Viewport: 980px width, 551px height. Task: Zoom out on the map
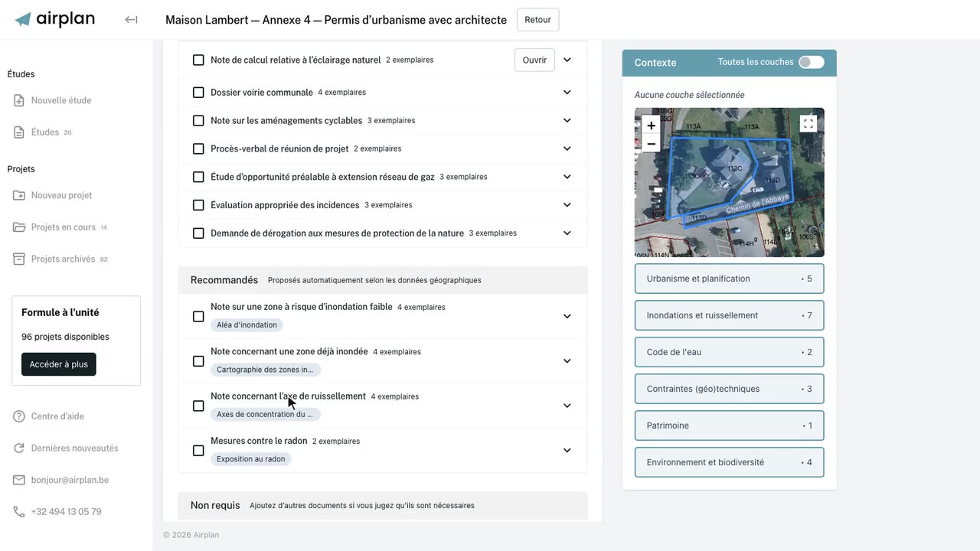[651, 143]
